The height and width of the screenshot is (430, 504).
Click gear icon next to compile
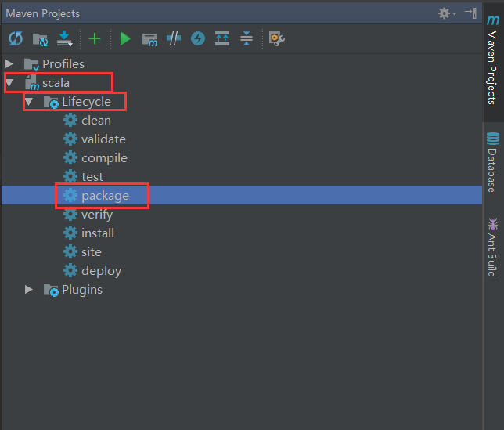pos(70,158)
